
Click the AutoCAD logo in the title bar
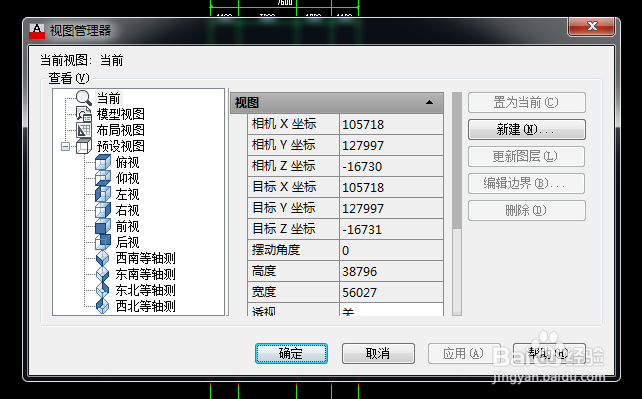pos(37,31)
